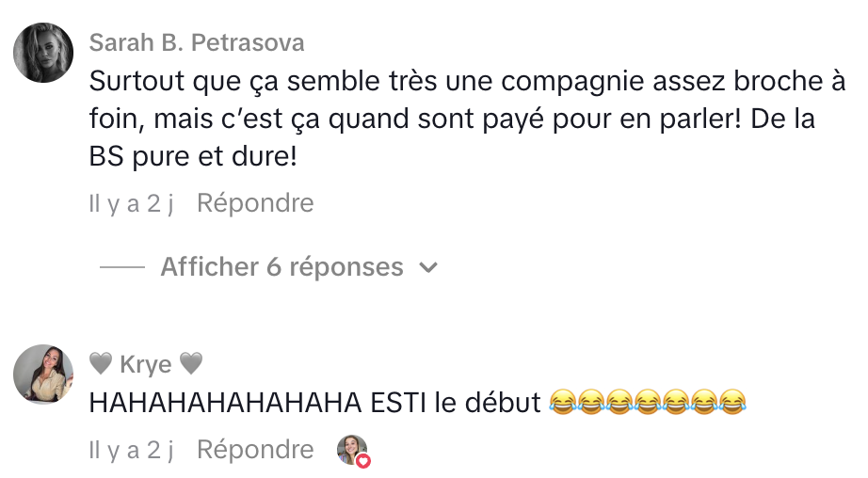Click the red heart badge on small avatar
Viewport: 868px width, 478px height.
[x=362, y=461]
